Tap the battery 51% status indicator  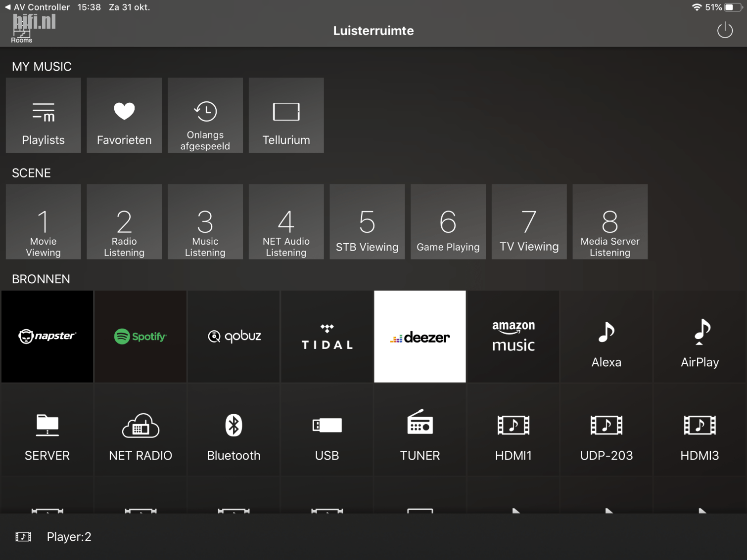click(723, 7)
